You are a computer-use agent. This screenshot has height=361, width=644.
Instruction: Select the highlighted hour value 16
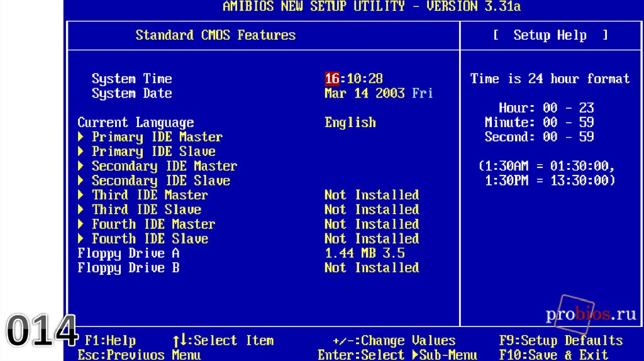pos(332,79)
